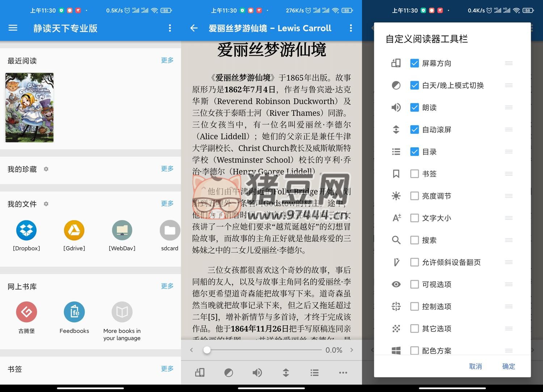Click the reading progress slider
The width and height of the screenshot is (543, 392).
tap(264, 350)
